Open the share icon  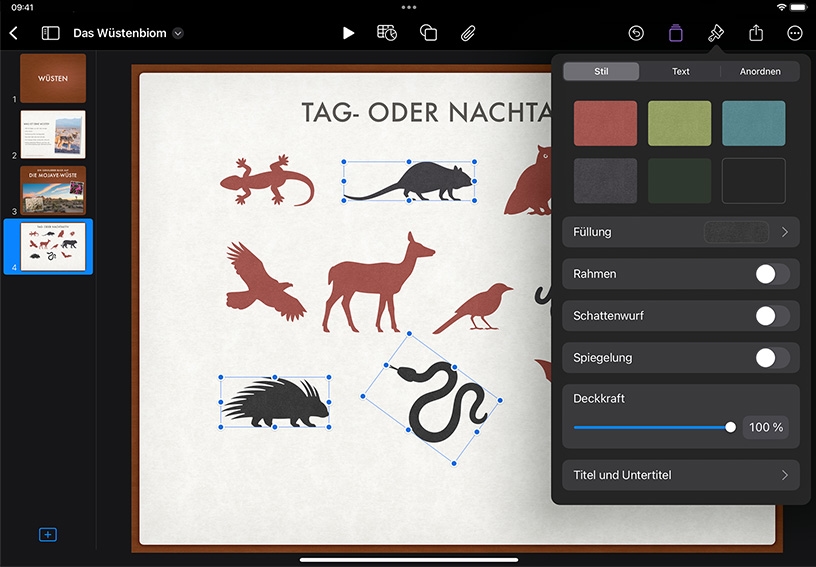coord(756,33)
